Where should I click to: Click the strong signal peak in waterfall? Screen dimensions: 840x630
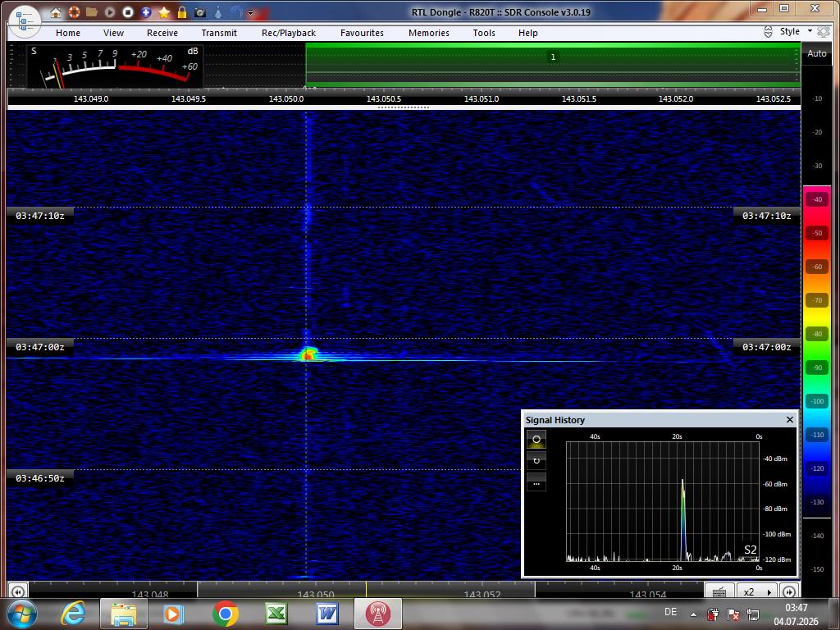point(308,354)
